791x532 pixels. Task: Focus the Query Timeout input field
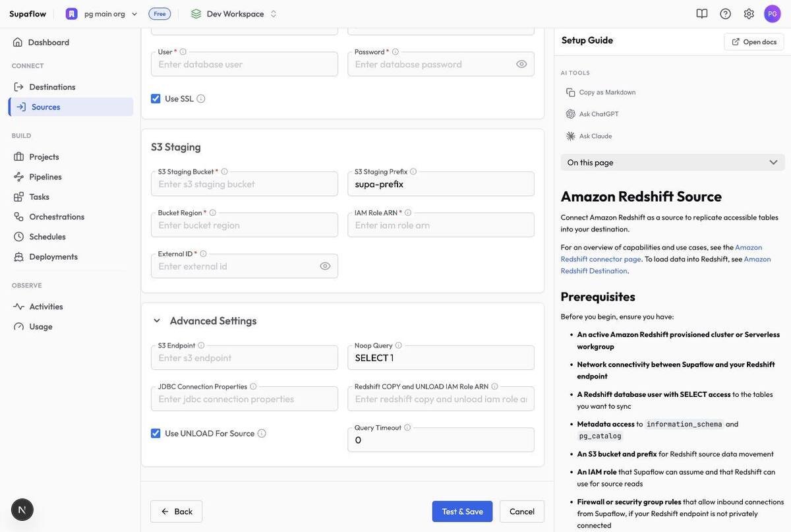[441, 440]
